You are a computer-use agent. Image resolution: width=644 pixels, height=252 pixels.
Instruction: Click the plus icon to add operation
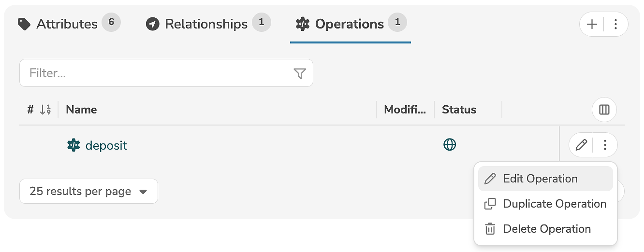592,24
